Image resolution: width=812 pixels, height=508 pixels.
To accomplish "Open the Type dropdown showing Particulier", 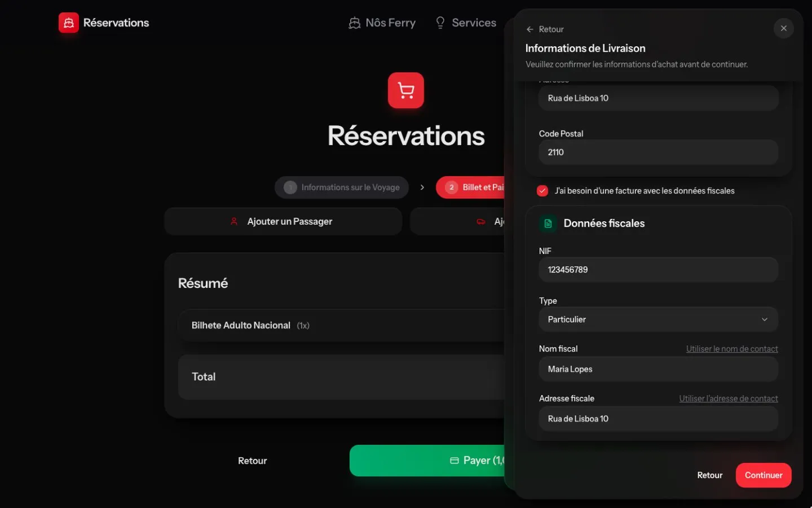I will point(659,319).
